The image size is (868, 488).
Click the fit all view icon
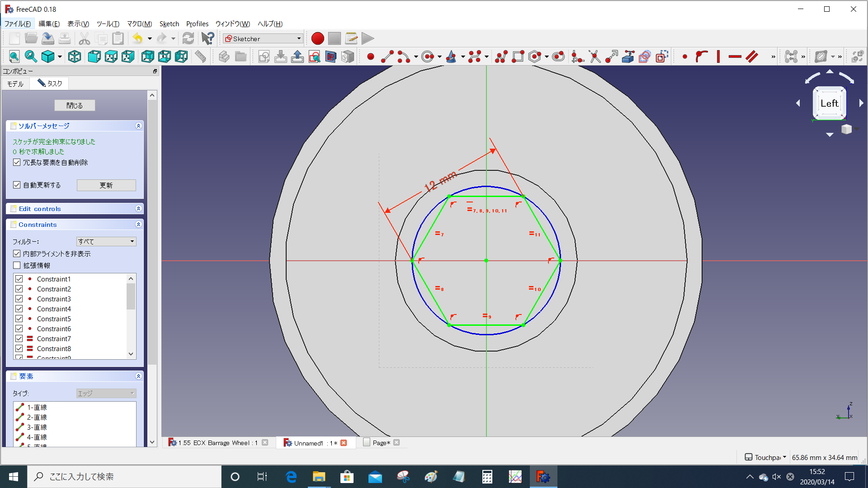[14, 56]
